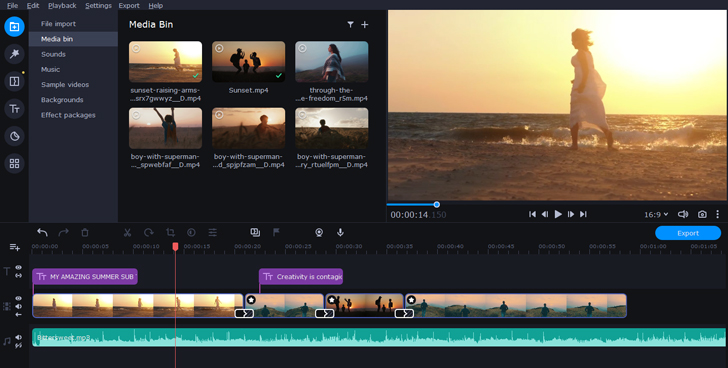Screen dimensions: 728x368
Task: Open the Transition wizard tool
Action: click(x=255, y=232)
